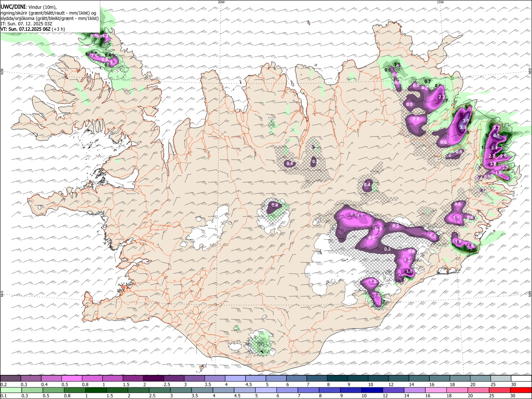Screen dimensions: 532x399
Task: Select darkest purple upper swatch starting at 2
Action: coord(153,378)
